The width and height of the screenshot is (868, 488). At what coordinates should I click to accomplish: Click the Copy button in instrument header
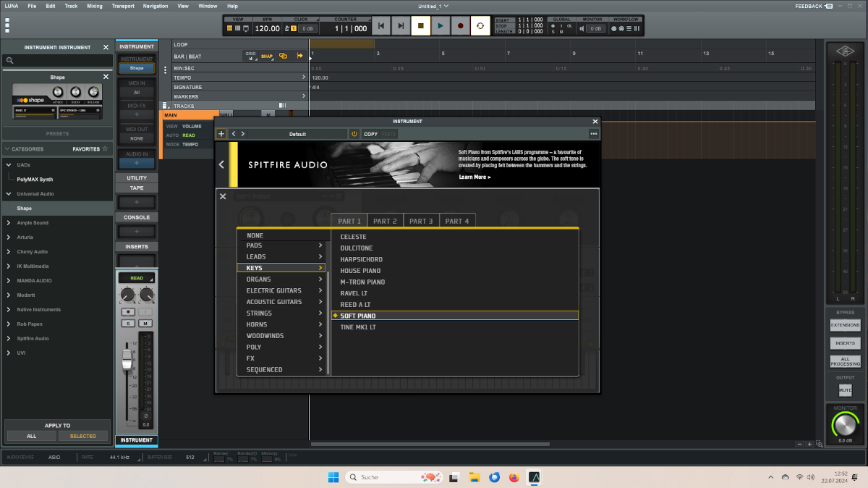pyautogui.click(x=370, y=134)
